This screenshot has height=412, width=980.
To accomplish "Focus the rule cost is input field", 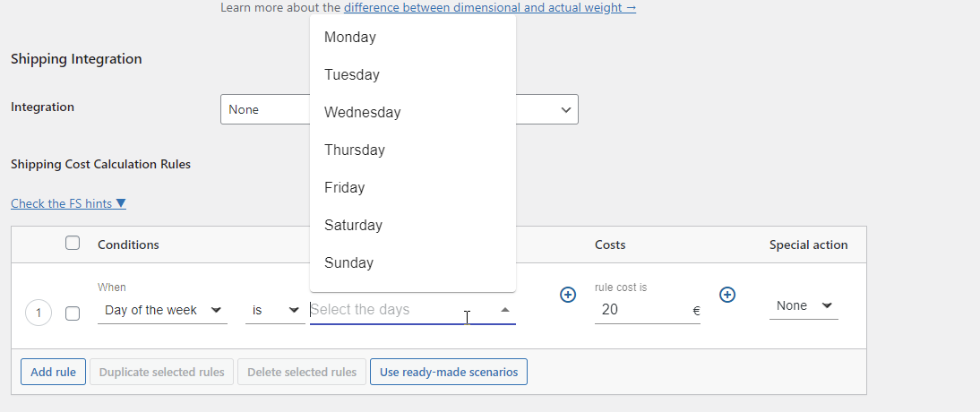I will pos(647,310).
